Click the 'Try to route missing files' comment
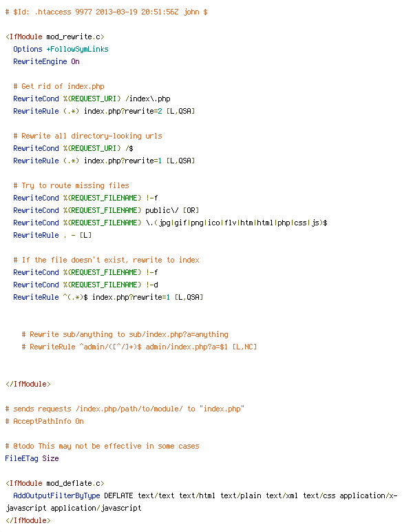The width and height of the screenshot is (413, 532). click(x=71, y=185)
